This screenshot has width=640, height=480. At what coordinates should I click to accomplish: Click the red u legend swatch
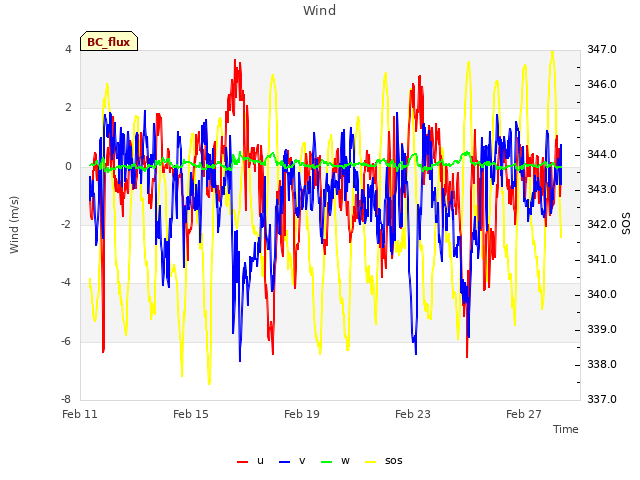[242, 462]
